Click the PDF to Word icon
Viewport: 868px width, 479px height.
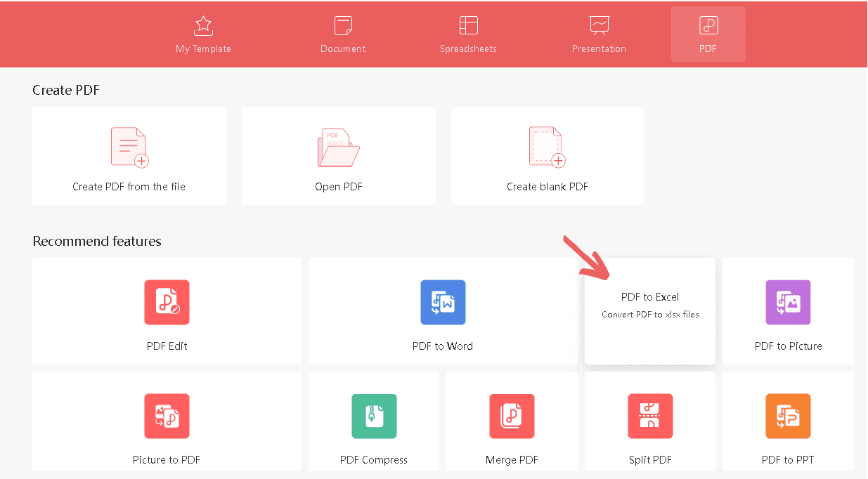[x=443, y=303]
